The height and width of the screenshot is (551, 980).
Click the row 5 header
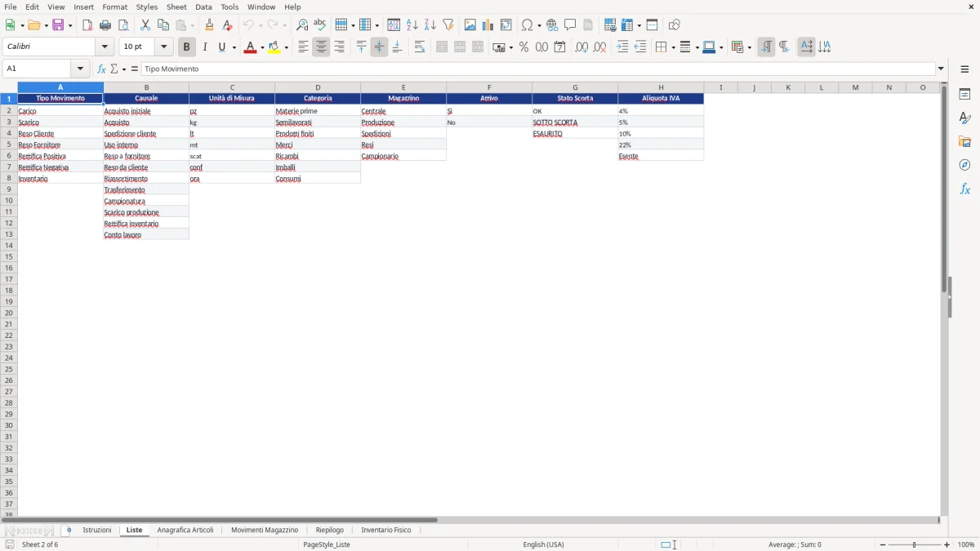coord(9,144)
